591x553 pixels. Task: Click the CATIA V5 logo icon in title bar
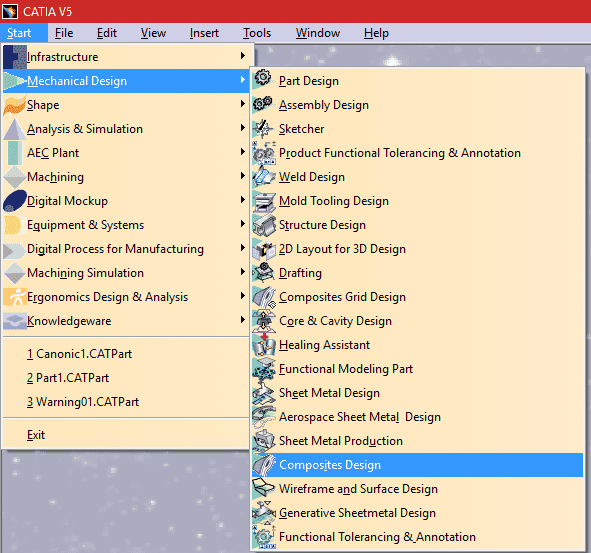9,11
